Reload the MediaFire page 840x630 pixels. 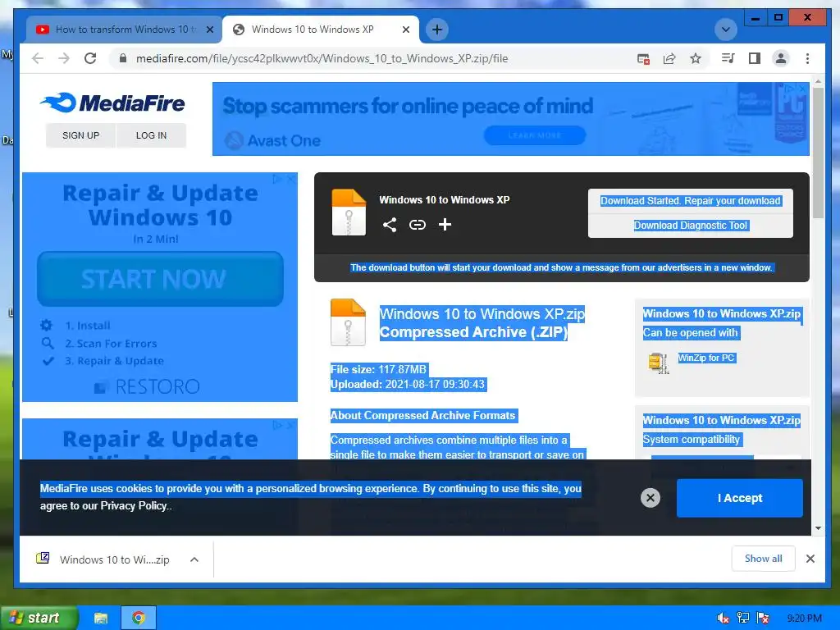(90, 58)
